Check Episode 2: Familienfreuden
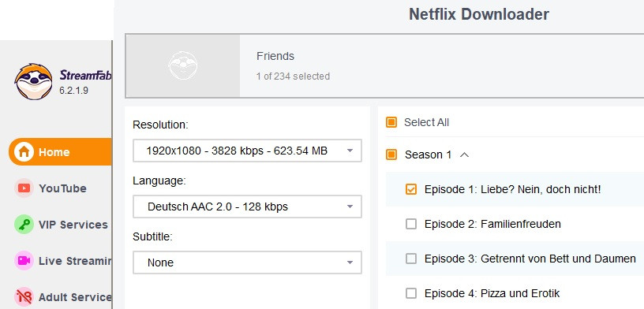This screenshot has height=309, width=644. click(x=410, y=224)
